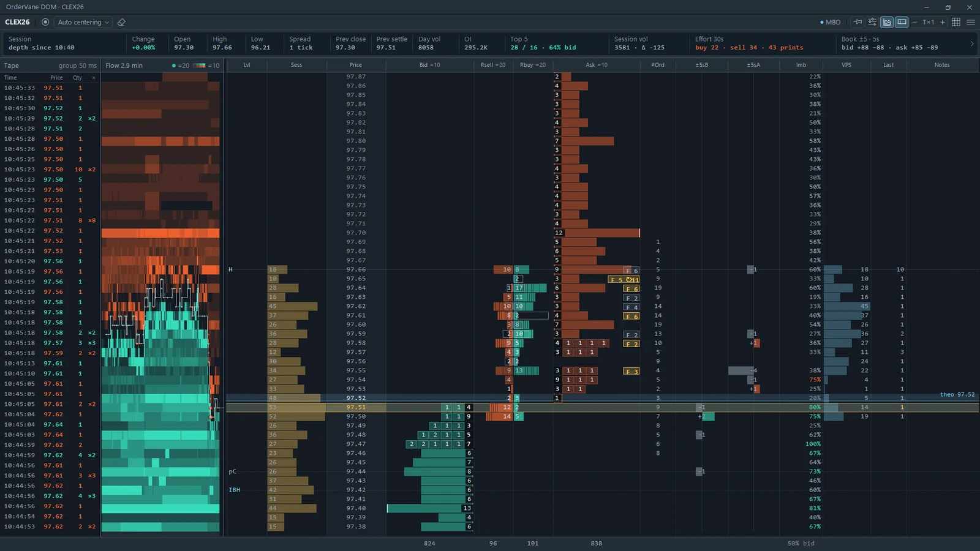Click the flow heatmap color scale swatch
980x551 pixels.
click(x=199, y=66)
